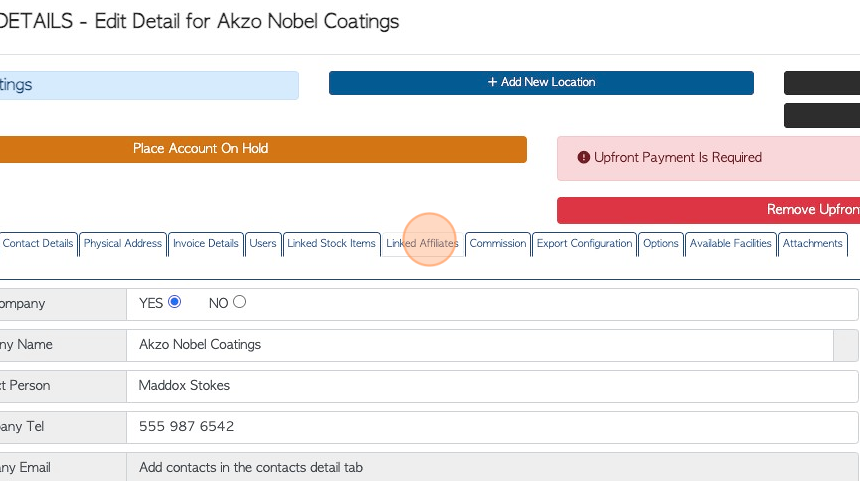Click the company email field
The height and width of the screenshot is (481, 860).
coord(492,467)
